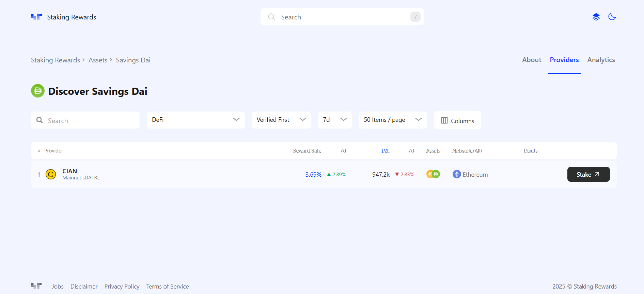Sort by Reward Rate column header
The image size is (644, 294).
pyautogui.click(x=307, y=151)
